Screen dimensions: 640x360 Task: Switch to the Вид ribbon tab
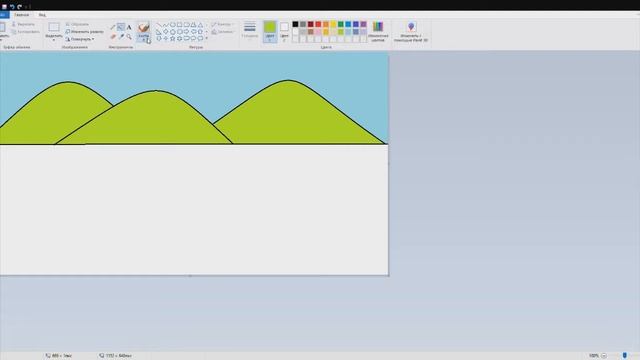pyautogui.click(x=42, y=15)
